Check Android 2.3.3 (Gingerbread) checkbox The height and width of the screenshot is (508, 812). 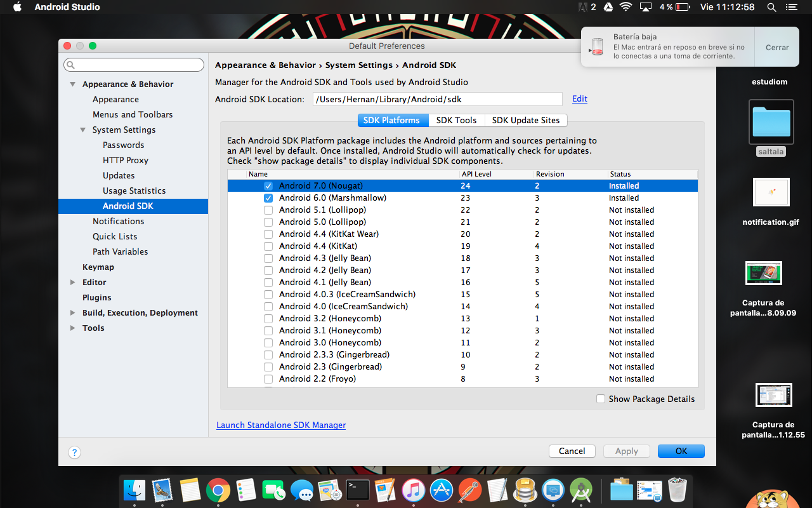pyautogui.click(x=268, y=355)
